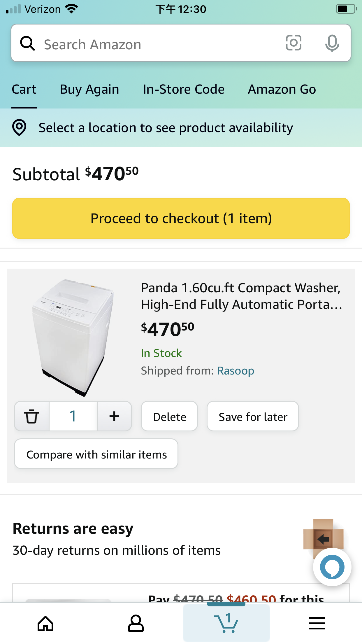Delete the Panda washer from cart
Screen dimensions: 362x644
[x=169, y=416]
